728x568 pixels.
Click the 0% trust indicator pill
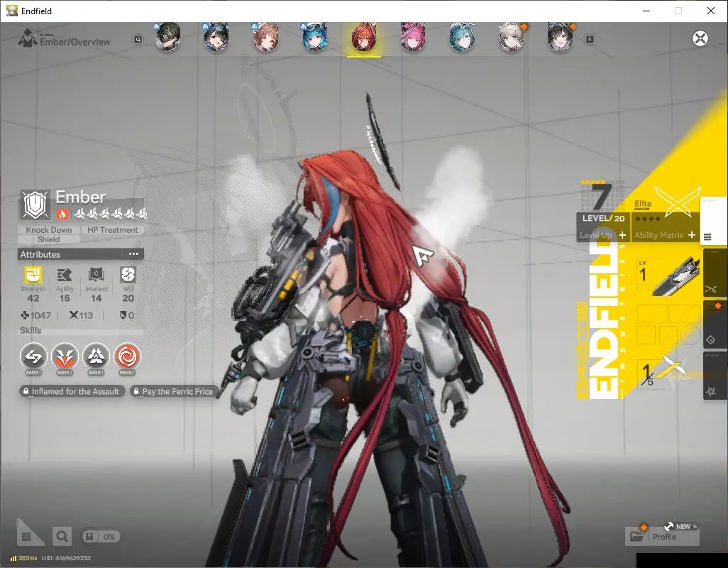(x=100, y=537)
